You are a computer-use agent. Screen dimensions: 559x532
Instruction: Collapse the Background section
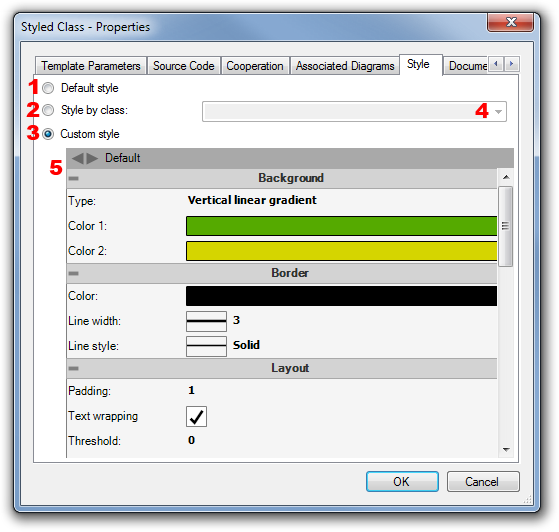73,178
